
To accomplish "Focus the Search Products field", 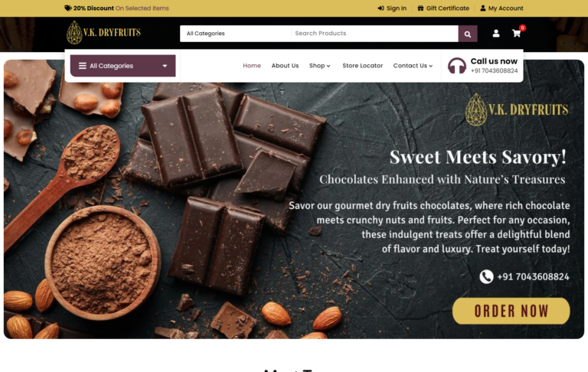I will (374, 34).
